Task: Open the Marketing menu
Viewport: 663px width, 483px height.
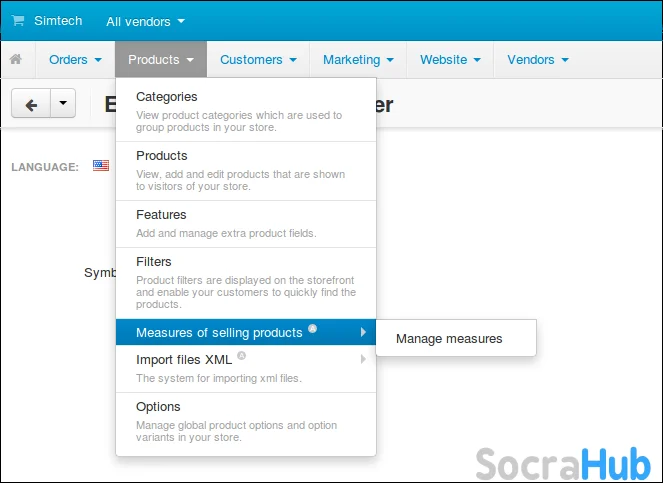Action: (x=357, y=60)
